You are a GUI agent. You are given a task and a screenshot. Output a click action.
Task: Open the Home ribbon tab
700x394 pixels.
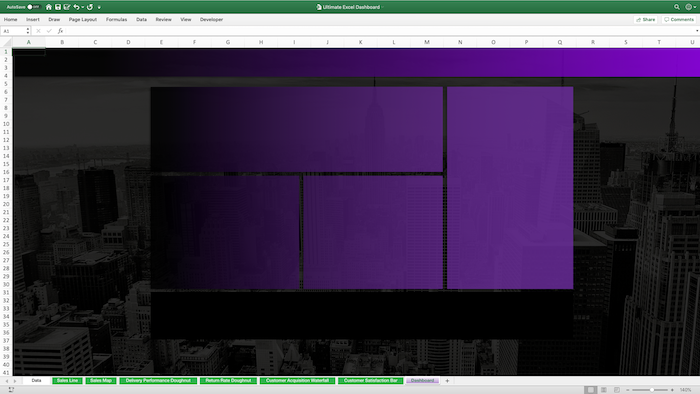11,20
